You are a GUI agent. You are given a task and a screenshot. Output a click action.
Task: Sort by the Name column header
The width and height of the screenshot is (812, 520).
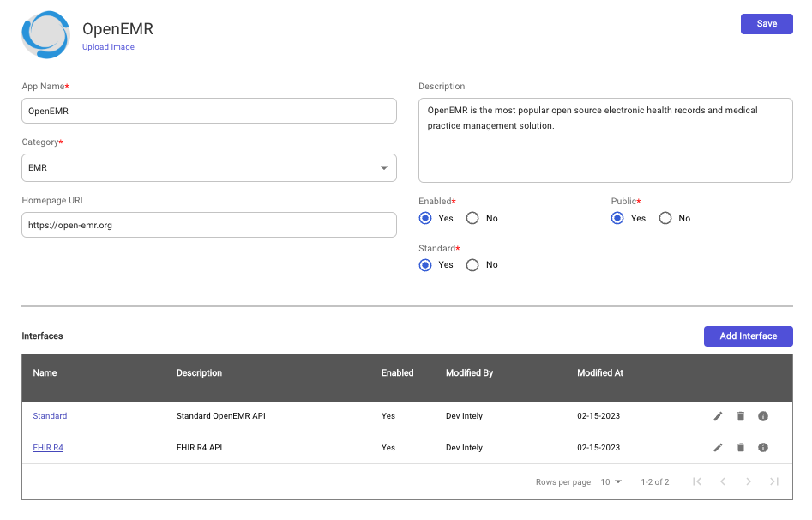45,373
